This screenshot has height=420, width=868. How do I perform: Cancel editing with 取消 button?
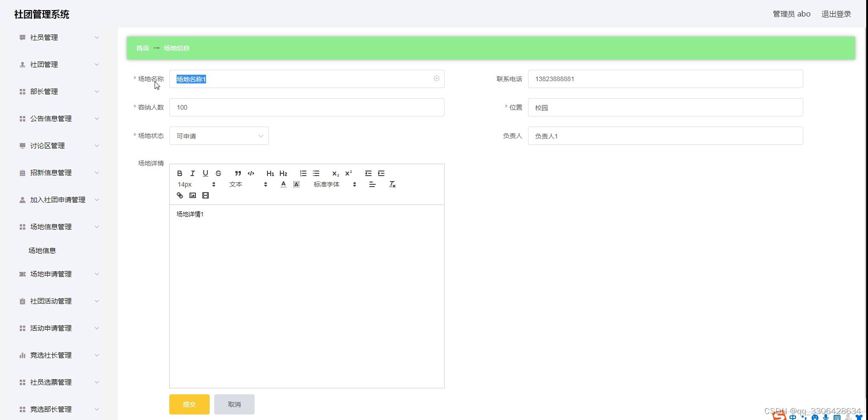click(234, 404)
